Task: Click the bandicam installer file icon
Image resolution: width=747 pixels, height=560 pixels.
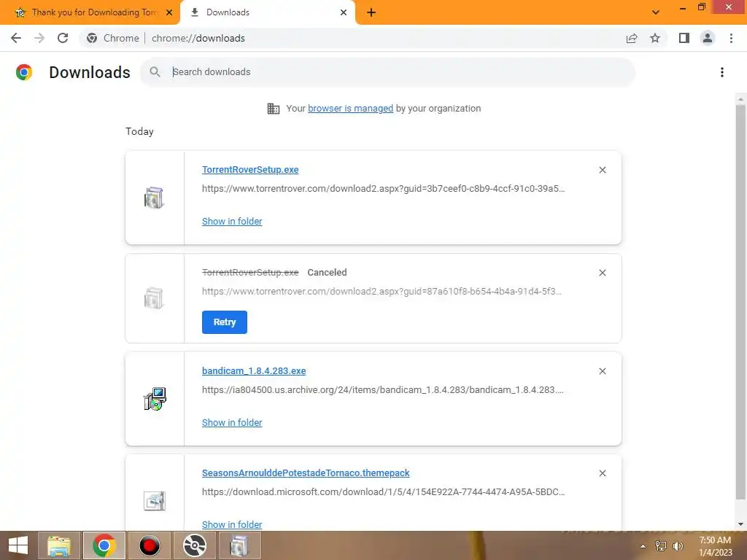Action: (155, 399)
